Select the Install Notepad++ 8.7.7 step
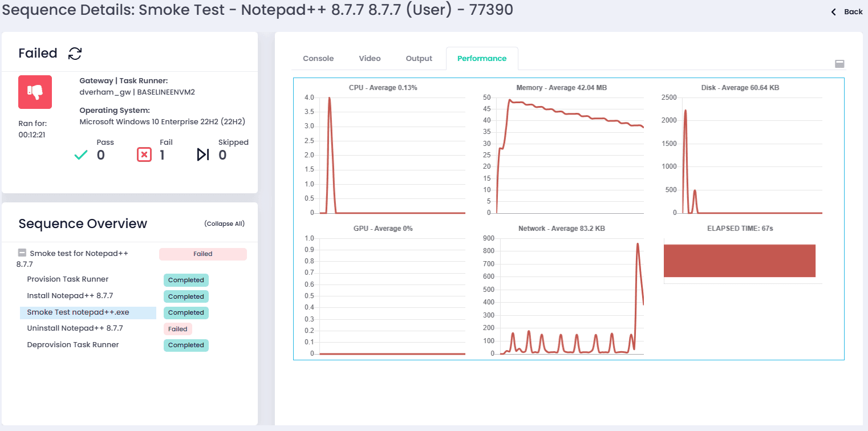868x431 pixels. click(x=70, y=296)
